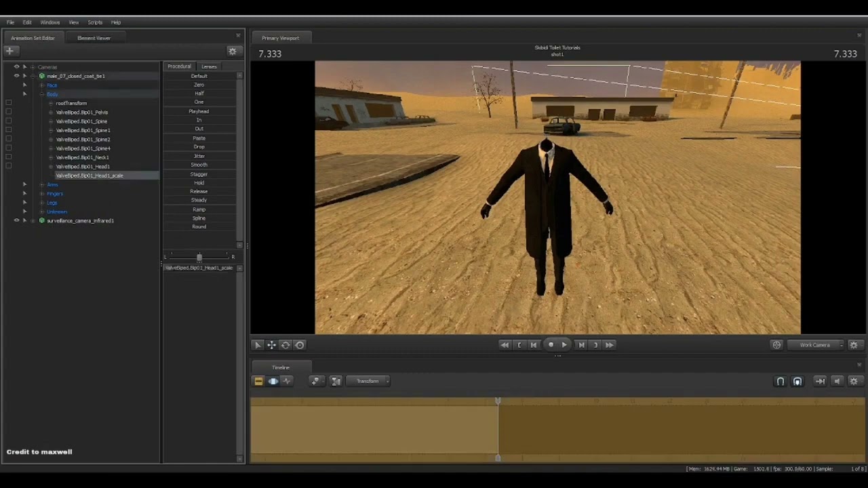The height and width of the screenshot is (488, 868).
Task: Select the viewport selection arrow tool
Action: click(258, 345)
